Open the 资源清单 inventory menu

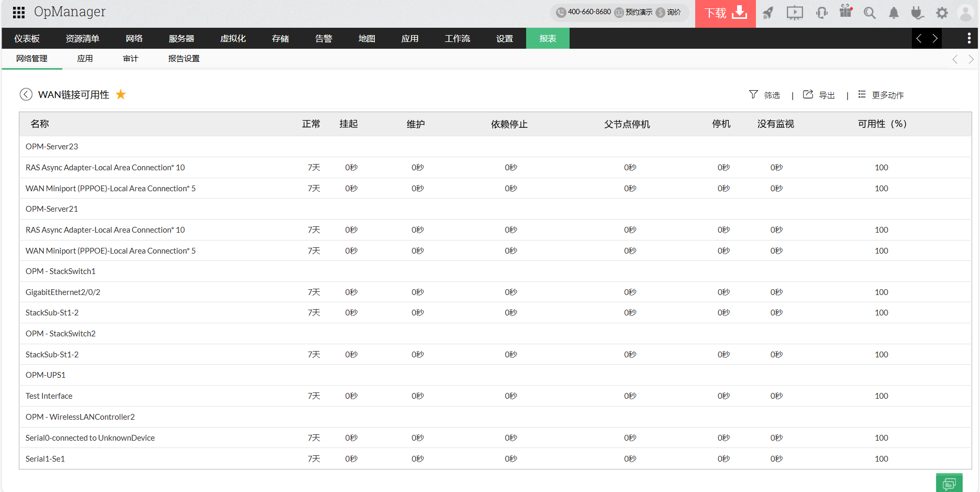(82, 38)
